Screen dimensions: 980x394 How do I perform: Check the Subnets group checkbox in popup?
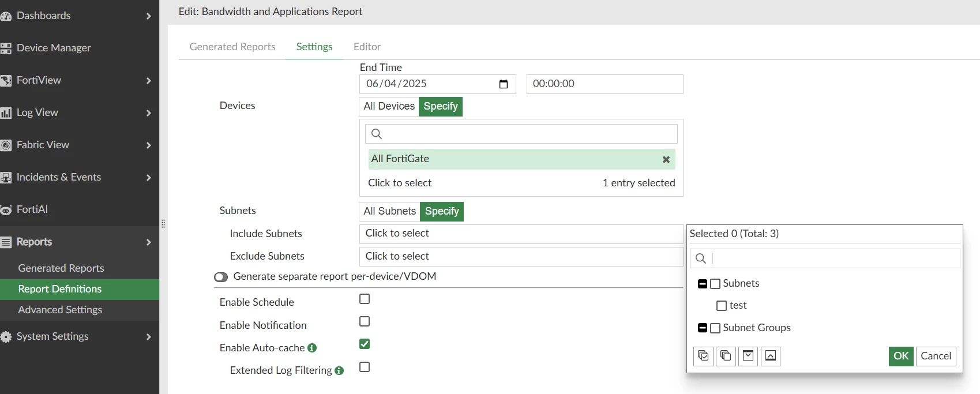point(715,284)
